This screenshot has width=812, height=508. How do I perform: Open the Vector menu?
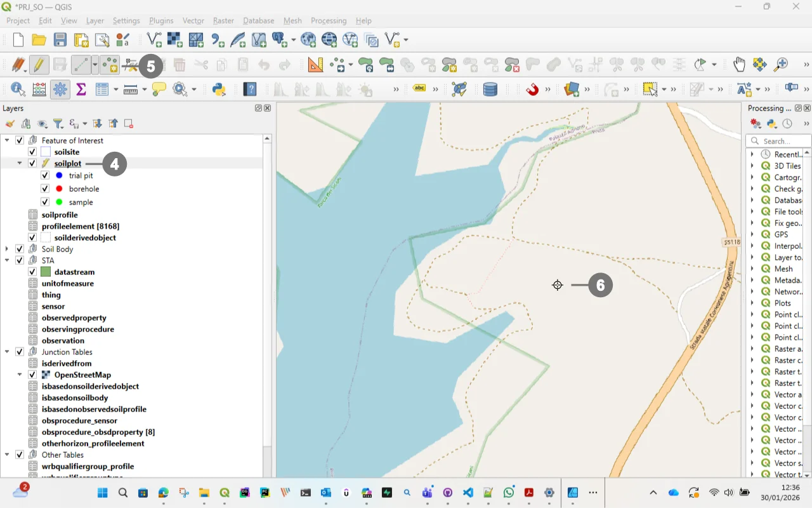tap(193, 20)
